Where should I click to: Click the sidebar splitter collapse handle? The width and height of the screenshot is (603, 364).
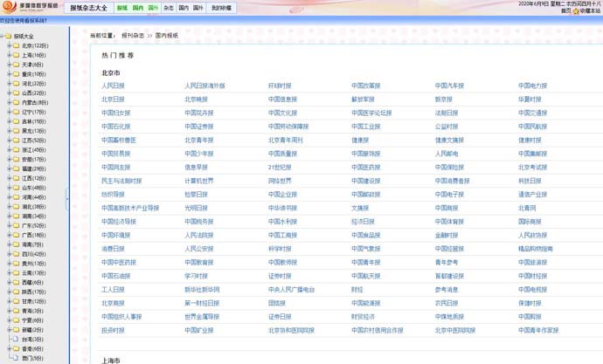tap(67, 199)
